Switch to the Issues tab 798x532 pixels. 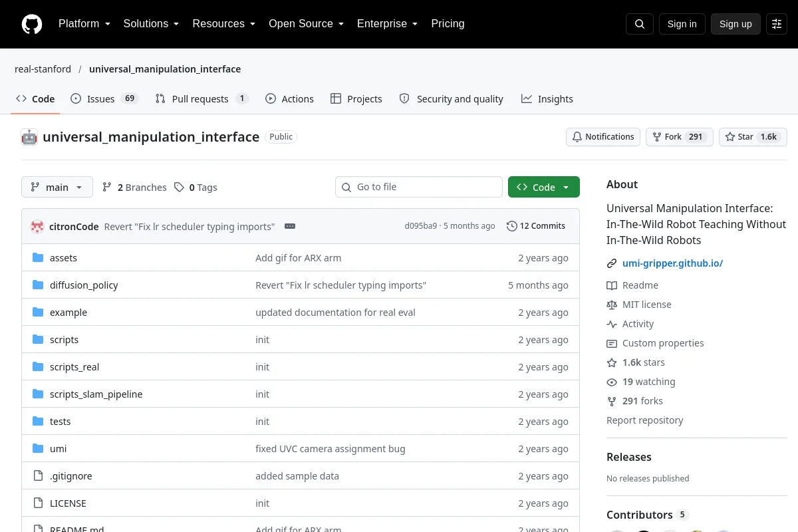[x=104, y=98]
